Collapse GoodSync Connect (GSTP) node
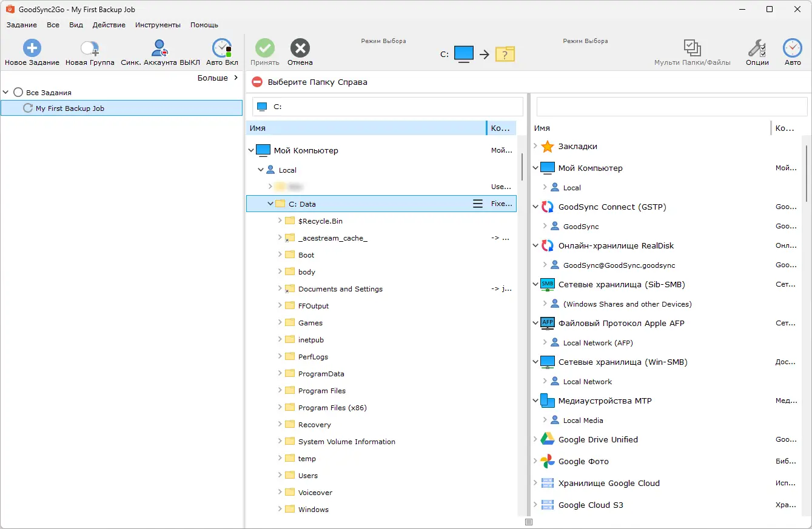The width and height of the screenshot is (812, 529). coord(535,207)
